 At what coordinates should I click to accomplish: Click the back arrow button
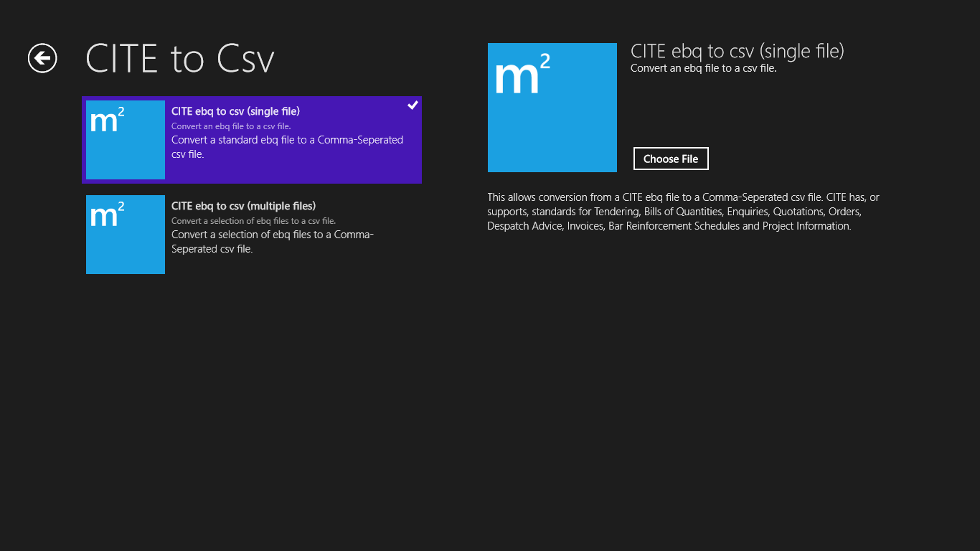[42, 58]
